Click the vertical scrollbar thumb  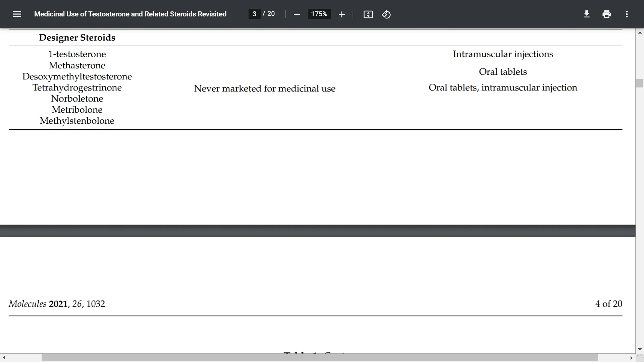click(x=640, y=83)
